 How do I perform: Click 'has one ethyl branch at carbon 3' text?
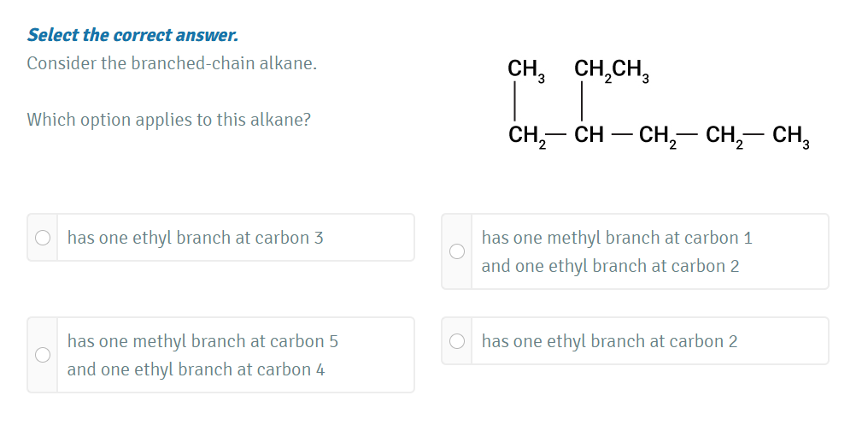195,238
